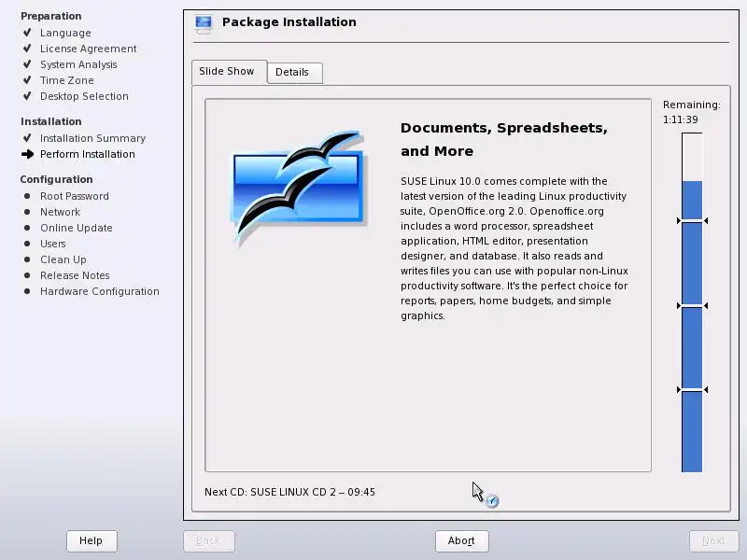The width and height of the screenshot is (747, 560).
Task: Click the bullet next to Clean Up
Action: [27, 259]
